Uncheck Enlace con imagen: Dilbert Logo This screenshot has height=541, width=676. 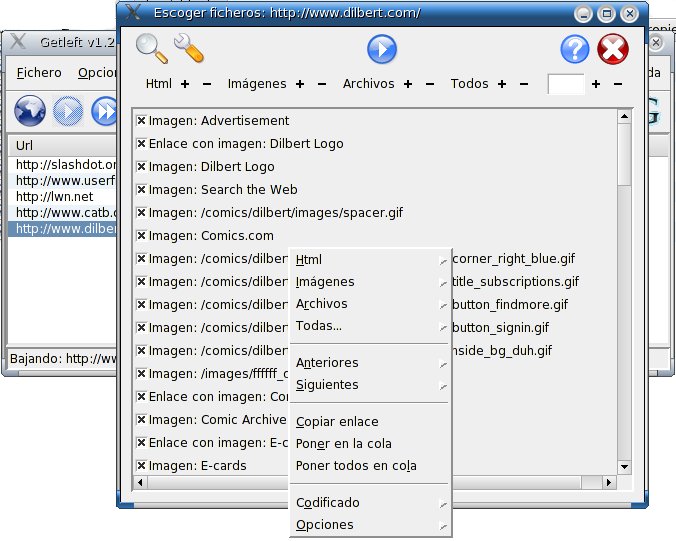(141, 143)
